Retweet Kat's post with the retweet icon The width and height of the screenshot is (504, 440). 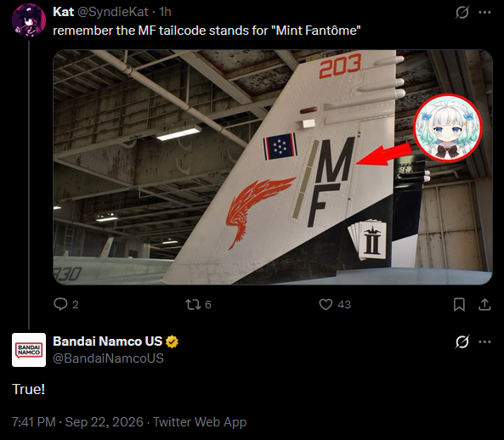(x=193, y=304)
